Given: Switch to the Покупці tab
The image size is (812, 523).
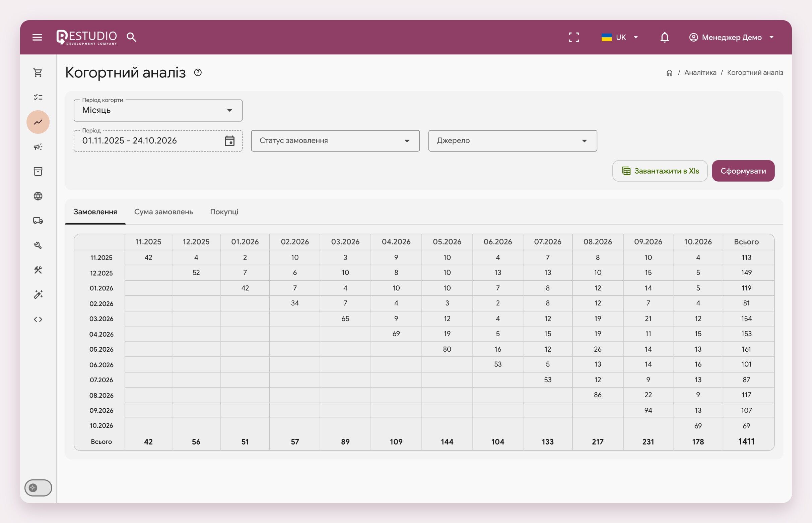Looking at the screenshot, I should [x=224, y=212].
